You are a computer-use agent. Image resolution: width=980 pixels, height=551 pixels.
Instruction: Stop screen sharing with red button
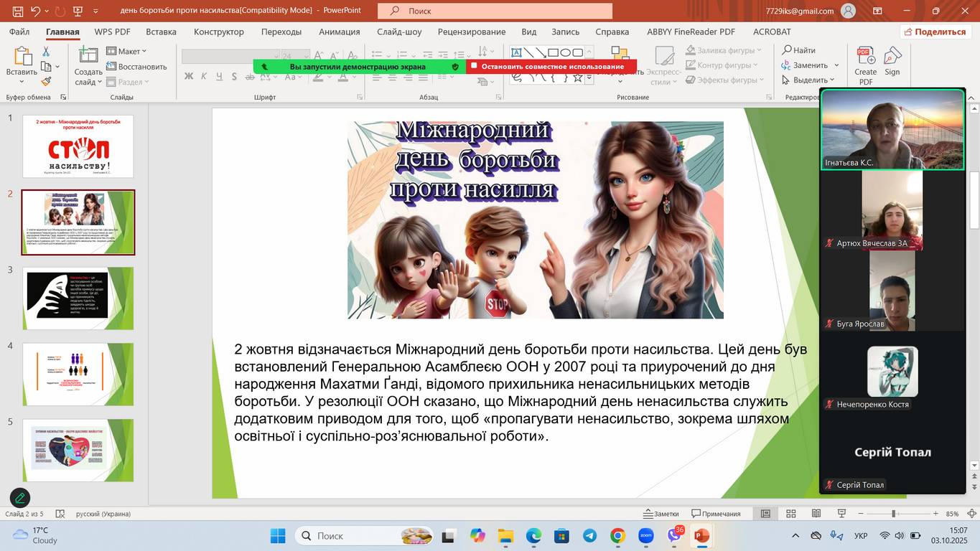click(551, 67)
